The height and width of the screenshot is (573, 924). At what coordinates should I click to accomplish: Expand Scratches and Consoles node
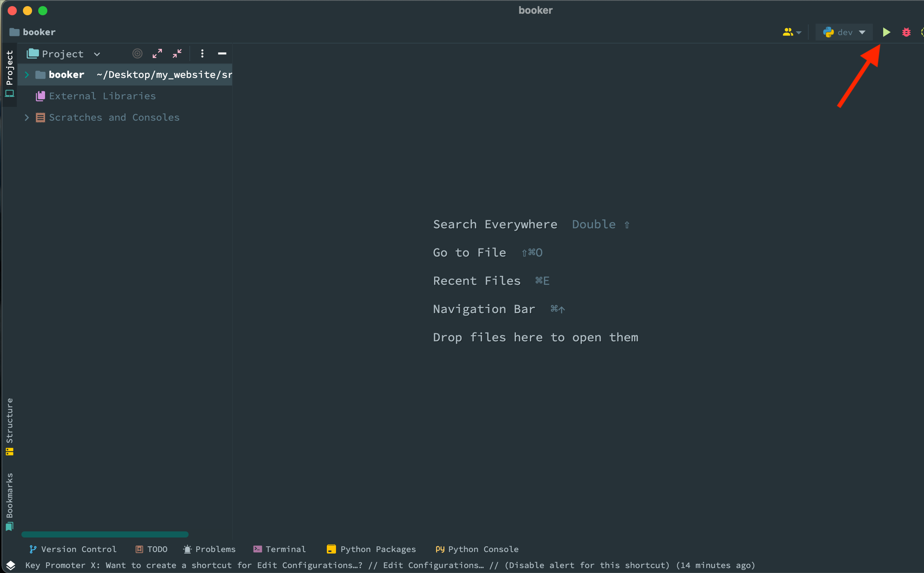coord(27,118)
